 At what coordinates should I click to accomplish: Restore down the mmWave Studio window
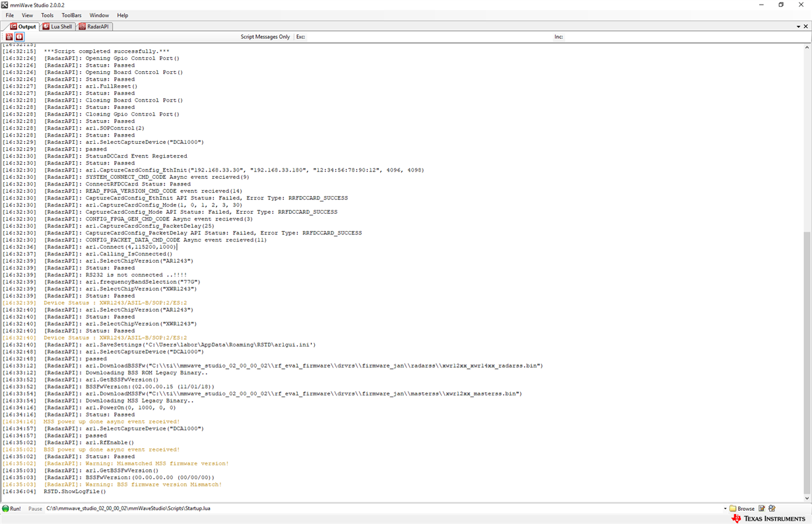pos(781,5)
